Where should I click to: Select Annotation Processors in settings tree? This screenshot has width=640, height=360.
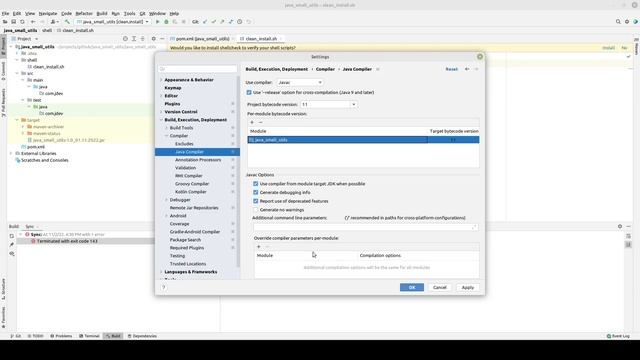pos(198,160)
